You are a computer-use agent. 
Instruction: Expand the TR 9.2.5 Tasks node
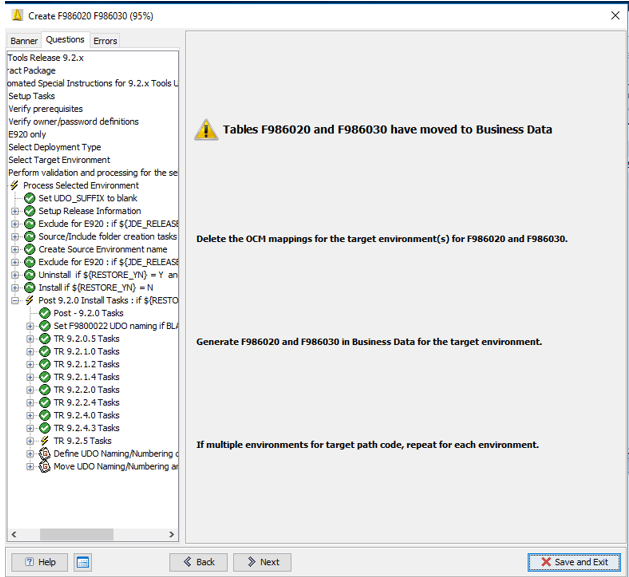tap(30, 441)
